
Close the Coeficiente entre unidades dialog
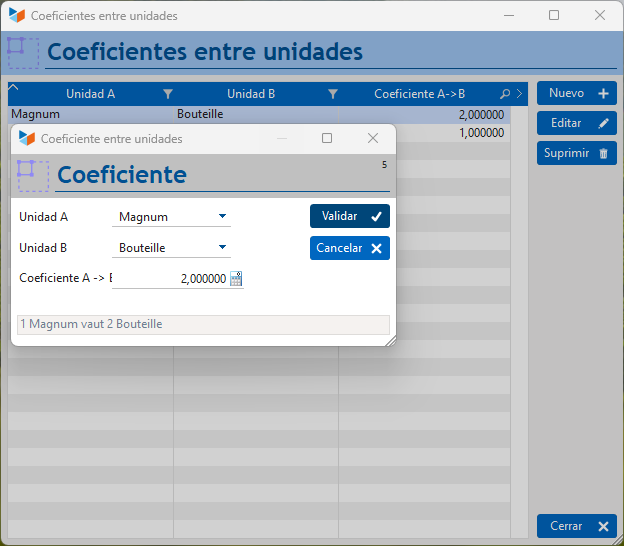tap(373, 138)
